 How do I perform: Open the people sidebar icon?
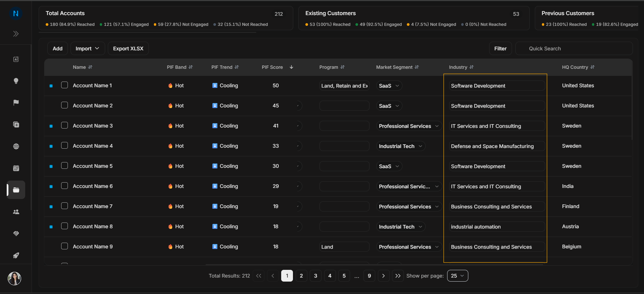[16, 212]
